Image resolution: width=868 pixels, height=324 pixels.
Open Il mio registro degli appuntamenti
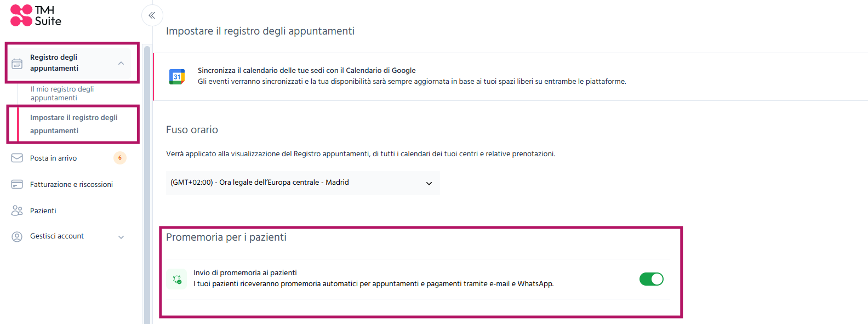(62, 93)
